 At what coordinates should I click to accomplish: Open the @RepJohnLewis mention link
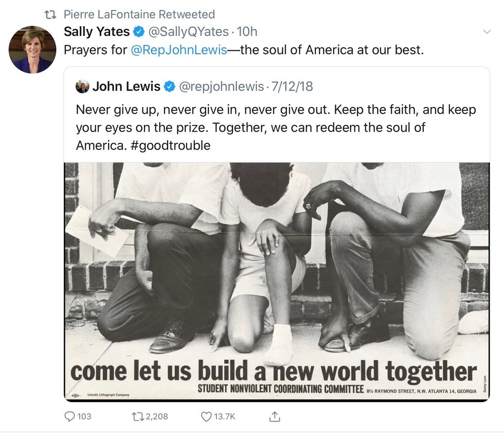click(179, 51)
